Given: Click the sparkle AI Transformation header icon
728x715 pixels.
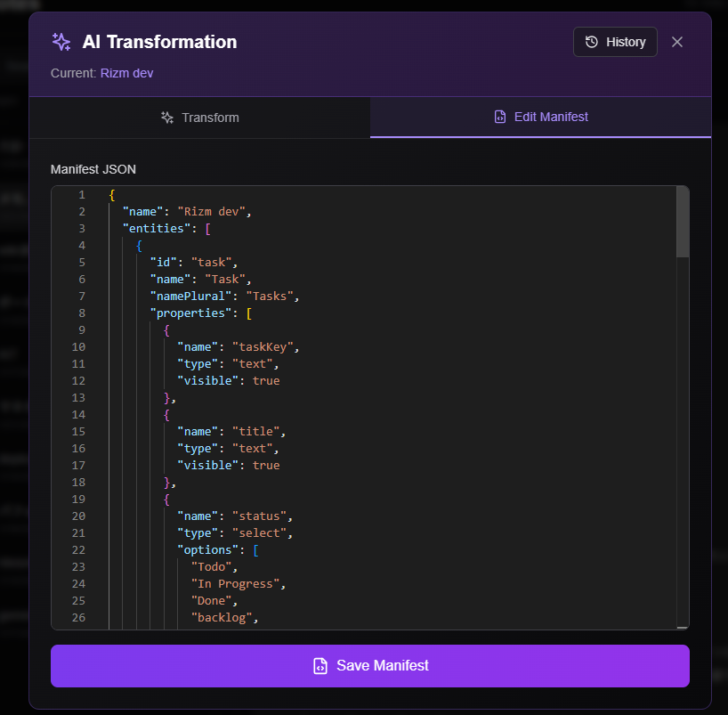Looking at the screenshot, I should pos(61,42).
